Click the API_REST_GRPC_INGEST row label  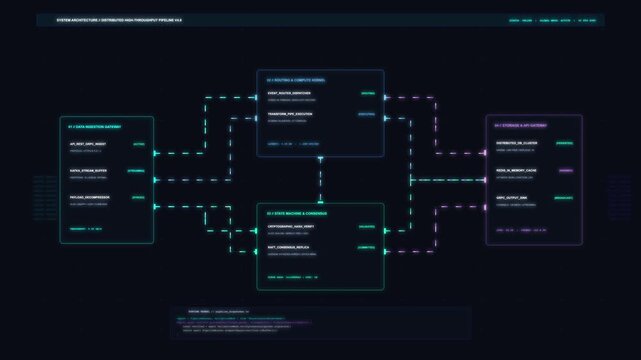(88, 144)
